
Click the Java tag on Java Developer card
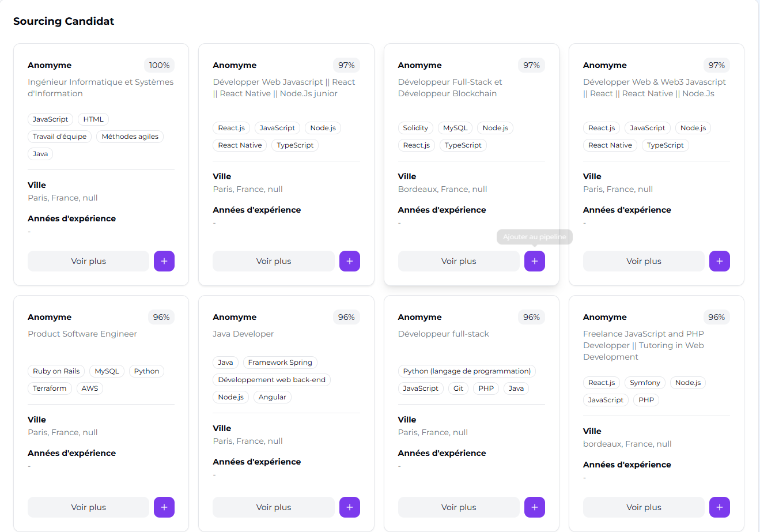(x=225, y=363)
